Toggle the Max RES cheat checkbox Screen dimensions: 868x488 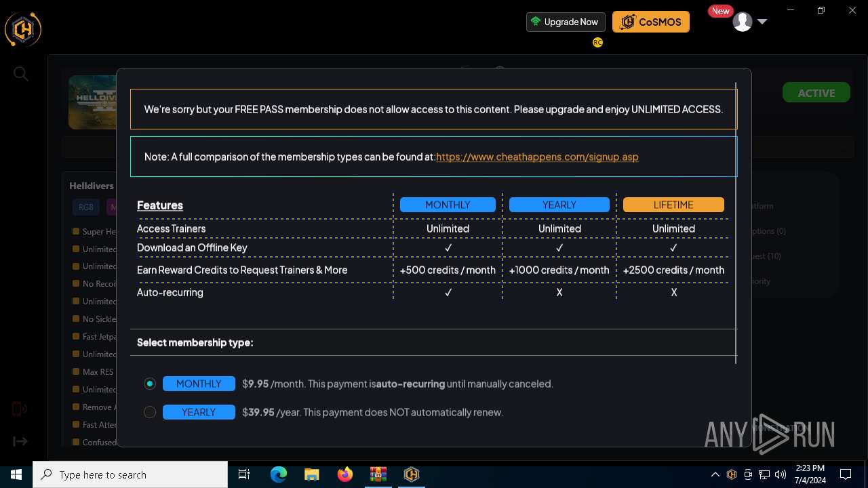point(76,371)
